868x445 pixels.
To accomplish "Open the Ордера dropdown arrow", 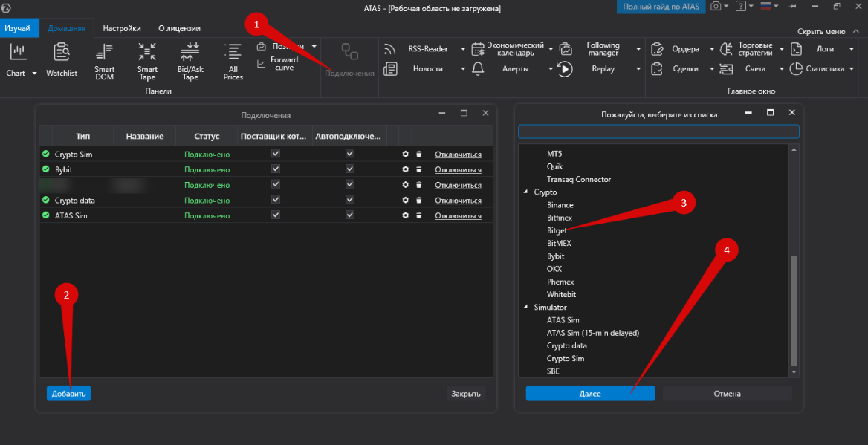I will [712, 49].
